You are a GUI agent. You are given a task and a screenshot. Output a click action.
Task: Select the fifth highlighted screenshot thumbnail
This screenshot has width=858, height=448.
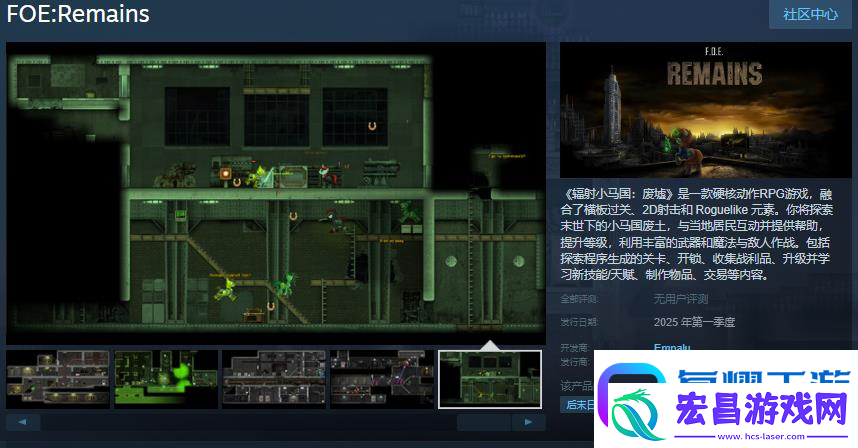(x=490, y=380)
